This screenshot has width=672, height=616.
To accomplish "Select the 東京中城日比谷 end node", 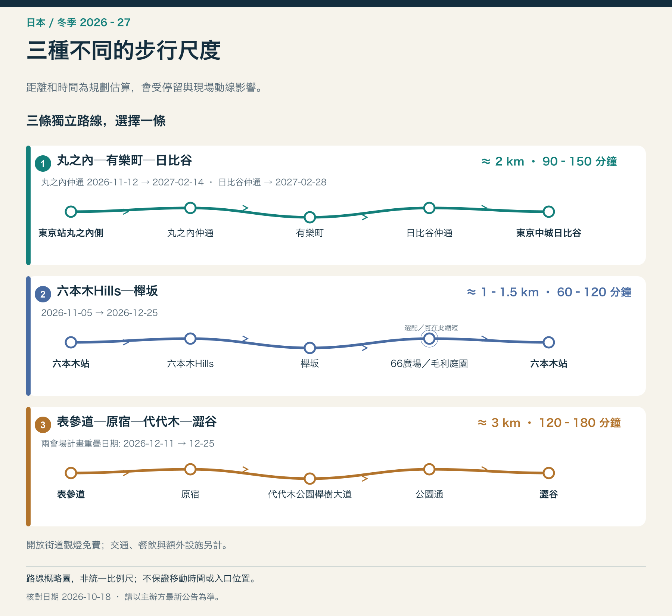I will pyautogui.click(x=549, y=212).
